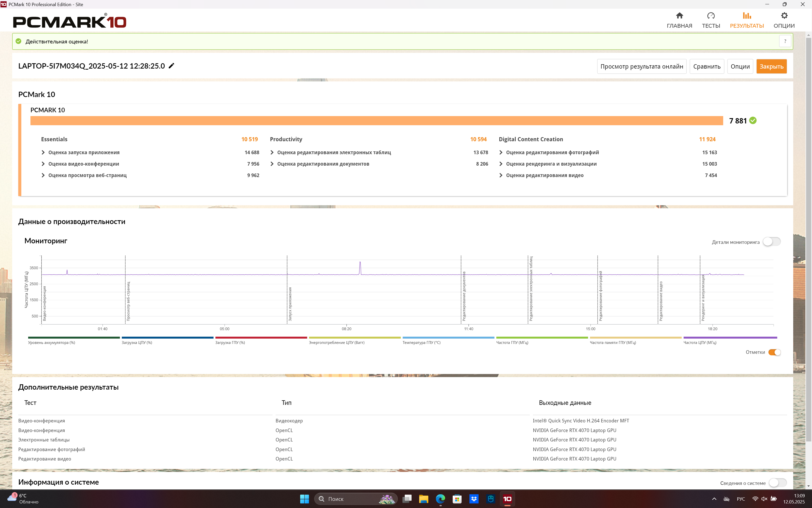812x508 pixels.
Task: Expand Оценка запуска приложения row
Action: (43, 152)
